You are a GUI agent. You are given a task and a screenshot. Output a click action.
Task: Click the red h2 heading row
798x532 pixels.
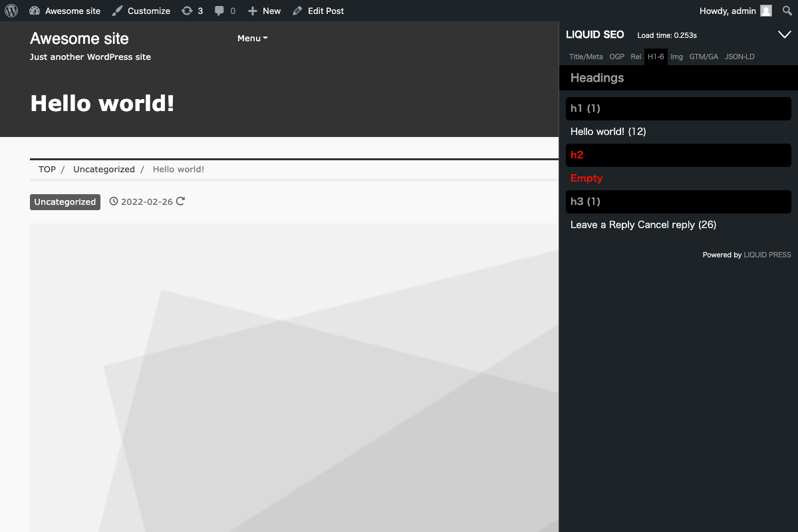[678, 155]
